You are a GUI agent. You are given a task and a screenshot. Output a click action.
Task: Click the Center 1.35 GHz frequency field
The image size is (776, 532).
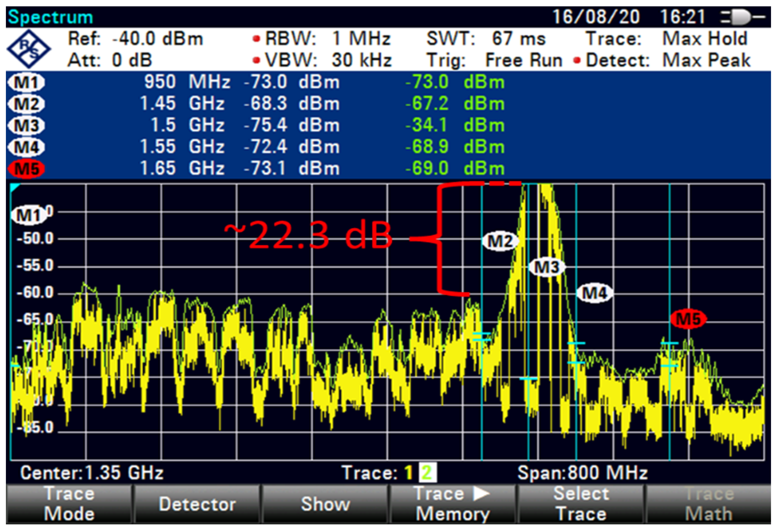pyautogui.click(x=92, y=473)
